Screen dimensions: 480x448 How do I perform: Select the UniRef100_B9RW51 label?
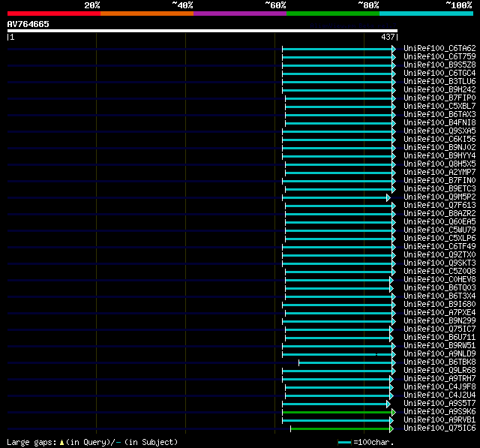pos(439,346)
